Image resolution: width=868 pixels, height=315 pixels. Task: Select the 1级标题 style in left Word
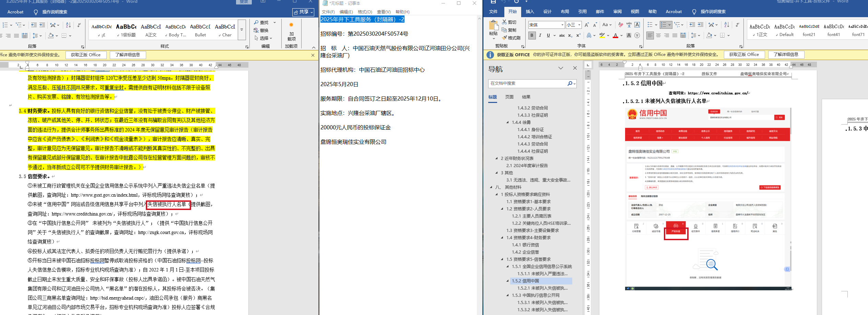click(126, 30)
